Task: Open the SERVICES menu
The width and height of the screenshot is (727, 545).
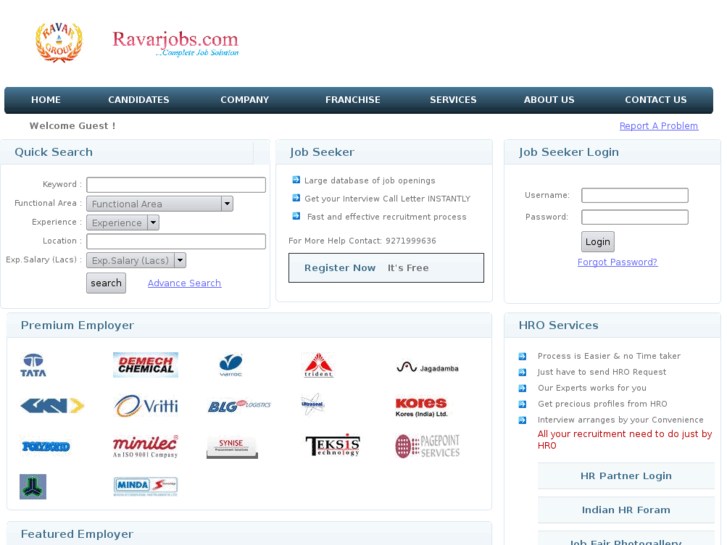Action: (453, 100)
